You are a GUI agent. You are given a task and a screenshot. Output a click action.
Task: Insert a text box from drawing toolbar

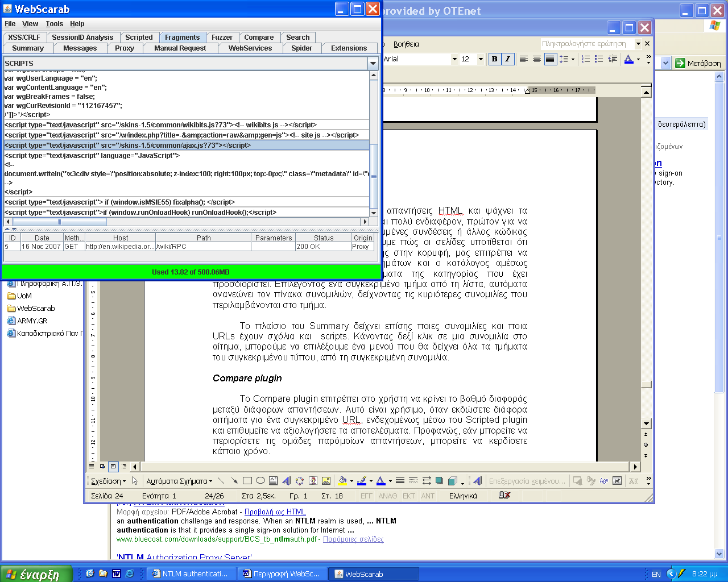click(x=274, y=481)
